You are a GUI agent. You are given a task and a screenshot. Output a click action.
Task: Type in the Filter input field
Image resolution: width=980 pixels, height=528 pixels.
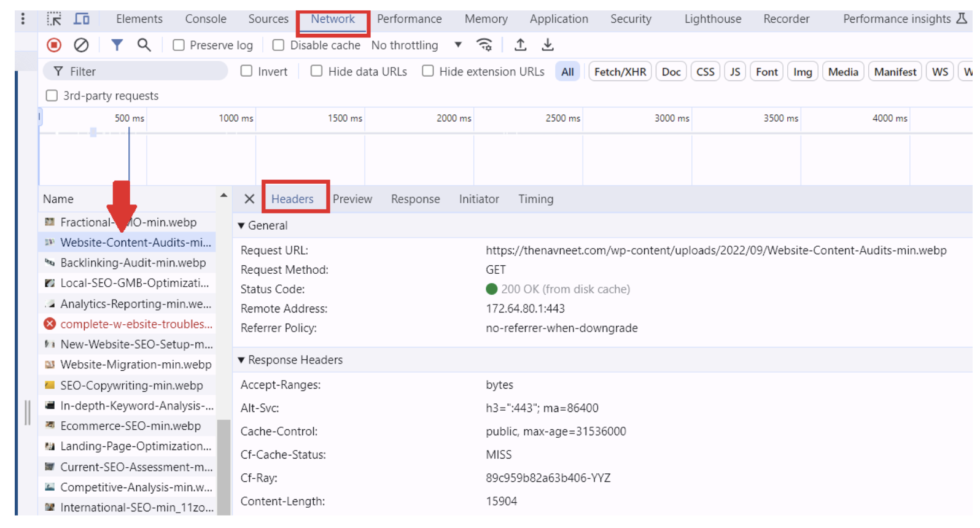tap(144, 72)
